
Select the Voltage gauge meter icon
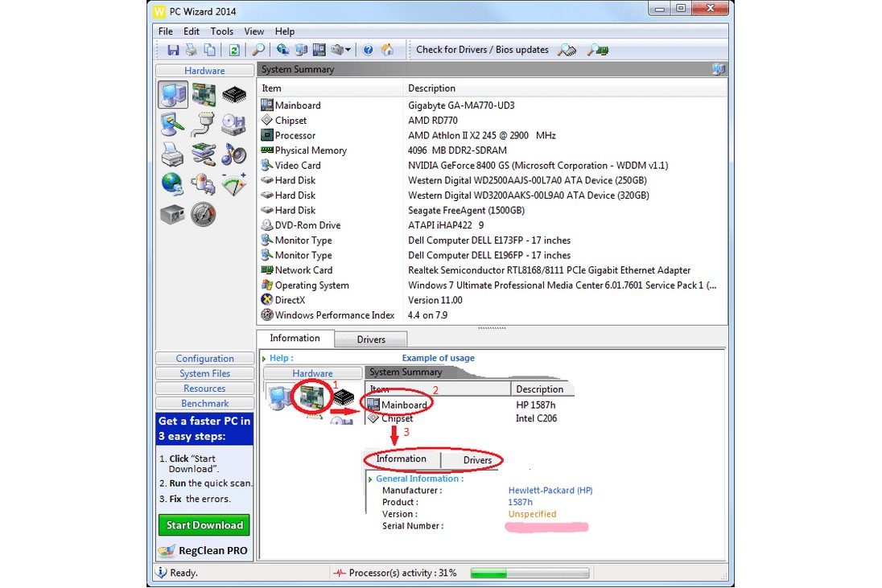tap(234, 184)
